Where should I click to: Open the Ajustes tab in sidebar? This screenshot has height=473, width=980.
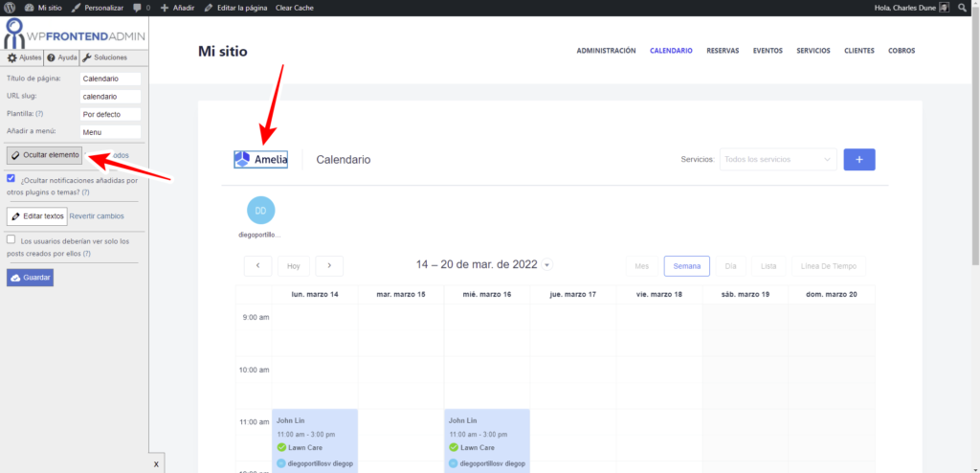(x=24, y=57)
